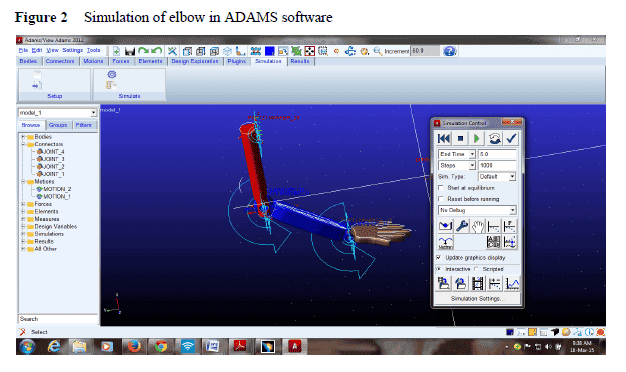Click the Simulation Settings button
Viewport: 626px width, 372px height.
pos(477,299)
